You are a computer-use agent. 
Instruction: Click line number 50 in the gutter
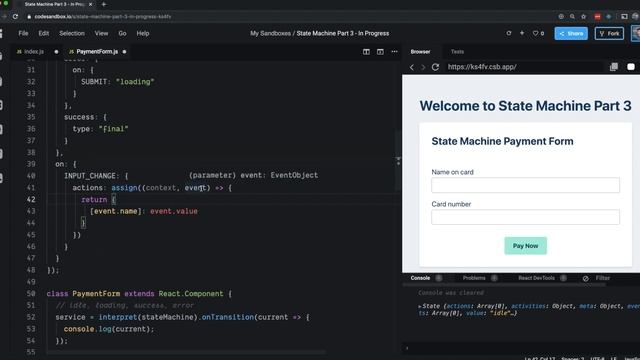tap(31, 293)
